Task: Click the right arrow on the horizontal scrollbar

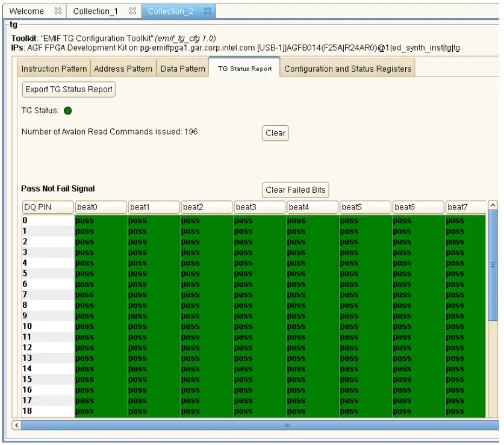Action: point(497,425)
